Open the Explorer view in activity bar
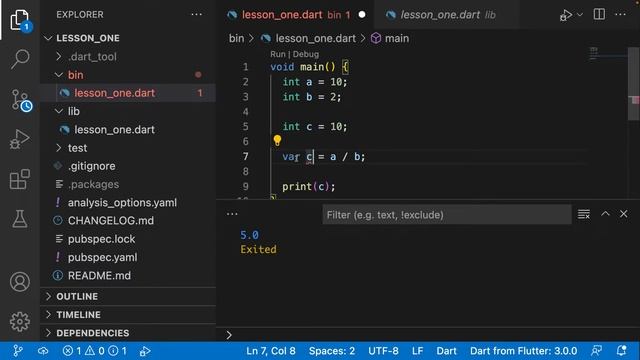 [x=20, y=20]
